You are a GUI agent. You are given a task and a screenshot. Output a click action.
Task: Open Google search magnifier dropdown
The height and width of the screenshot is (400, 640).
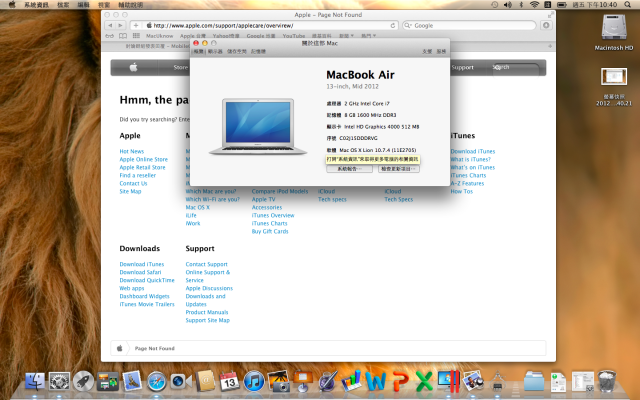coord(408,25)
